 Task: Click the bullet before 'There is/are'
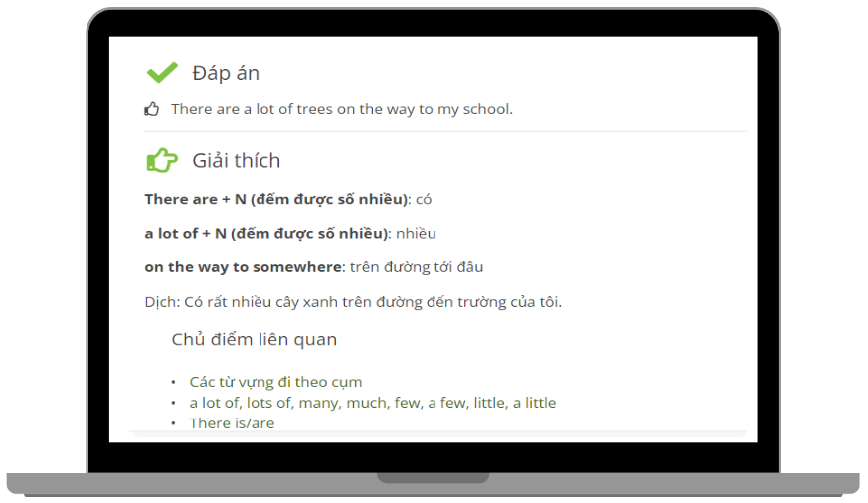click(174, 424)
